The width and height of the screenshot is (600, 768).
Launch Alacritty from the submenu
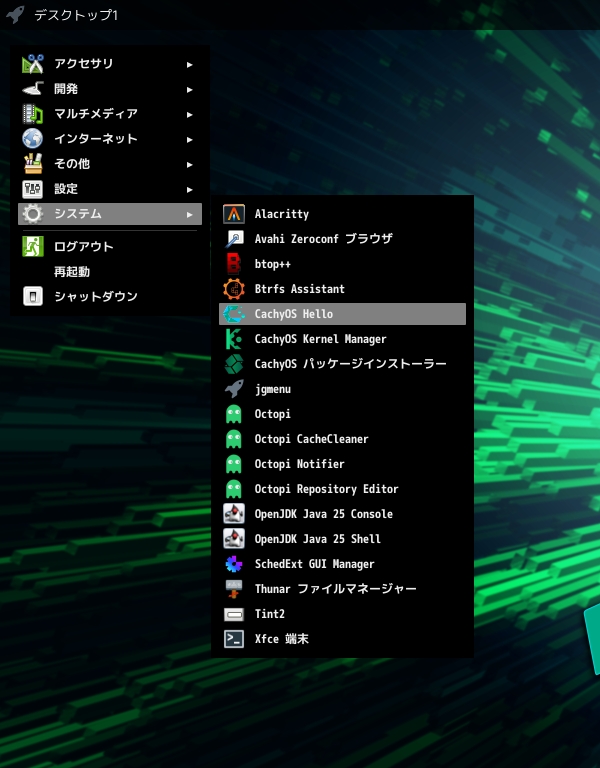pyautogui.click(x=342, y=214)
